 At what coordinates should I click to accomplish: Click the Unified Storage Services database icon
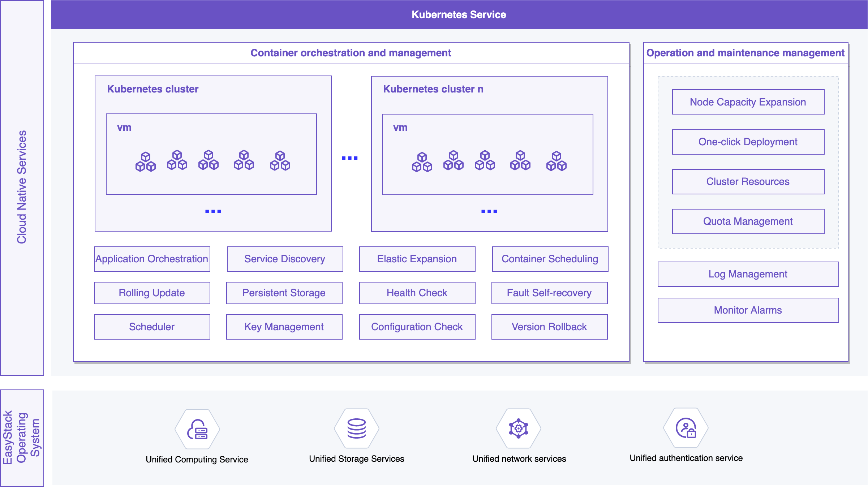(x=356, y=428)
